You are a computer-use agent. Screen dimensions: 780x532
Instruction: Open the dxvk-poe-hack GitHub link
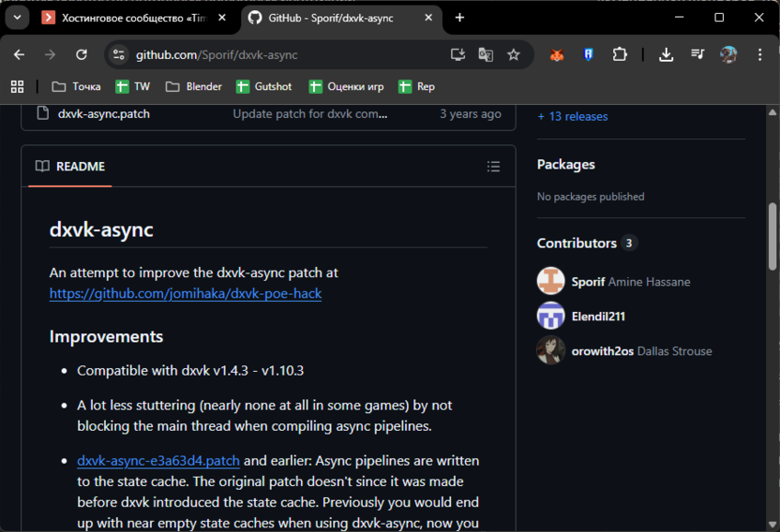coord(186,293)
